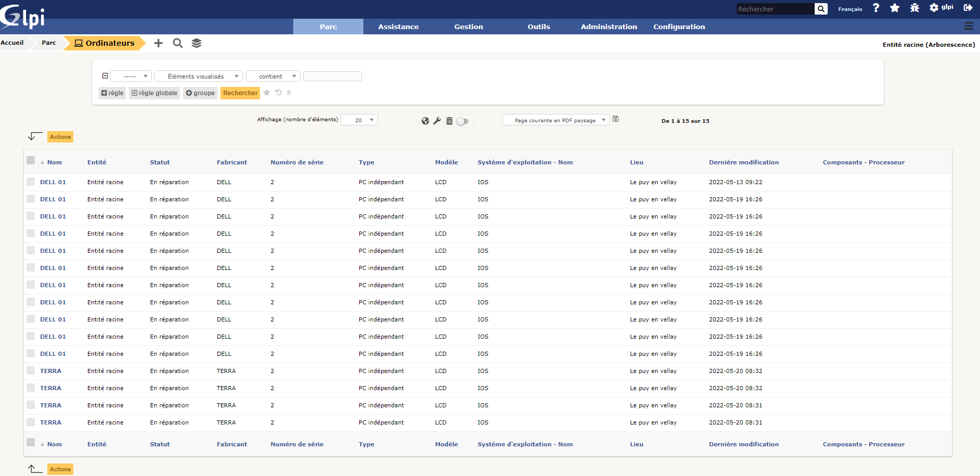Sort by Dernière modification in header row

(x=744, y=162)
